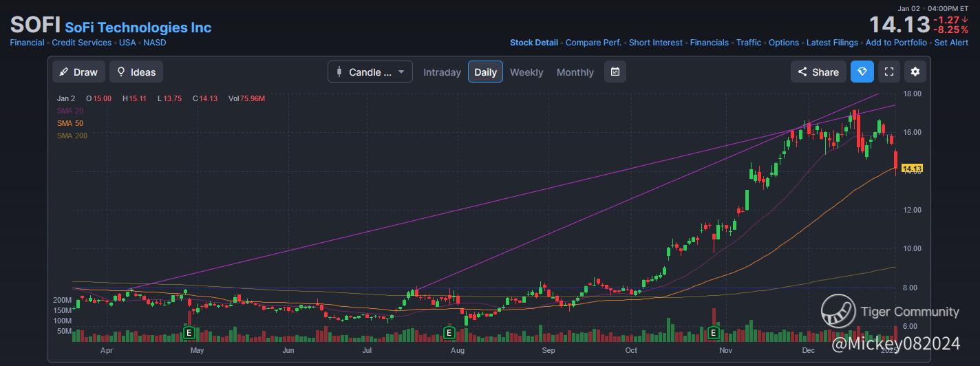The width and height of the screenshot is (980, 366).
Task: Click the Share chart button
Action: pos(818,72)
